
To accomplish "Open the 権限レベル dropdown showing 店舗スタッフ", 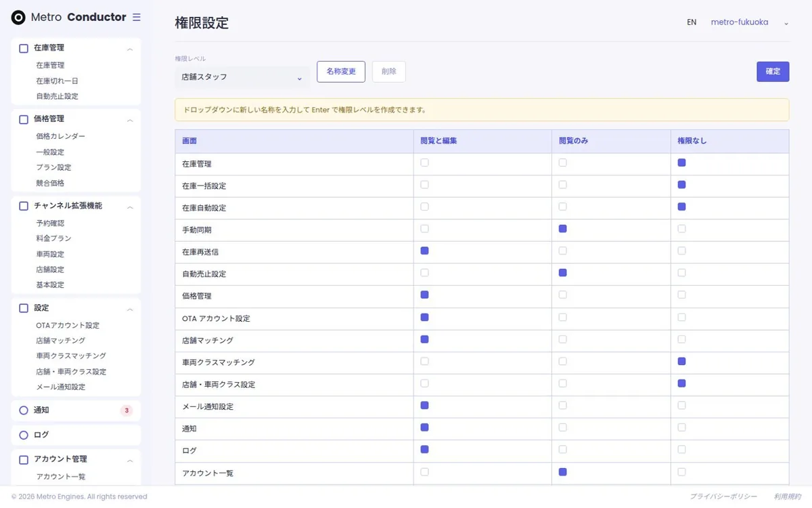I will coord(242,77).
